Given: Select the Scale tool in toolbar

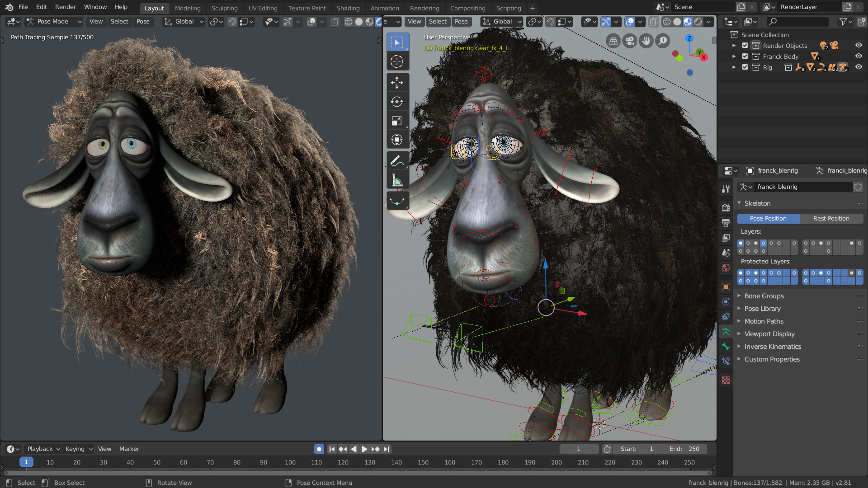Looking at the screenshot, I should tap(397, 121).
